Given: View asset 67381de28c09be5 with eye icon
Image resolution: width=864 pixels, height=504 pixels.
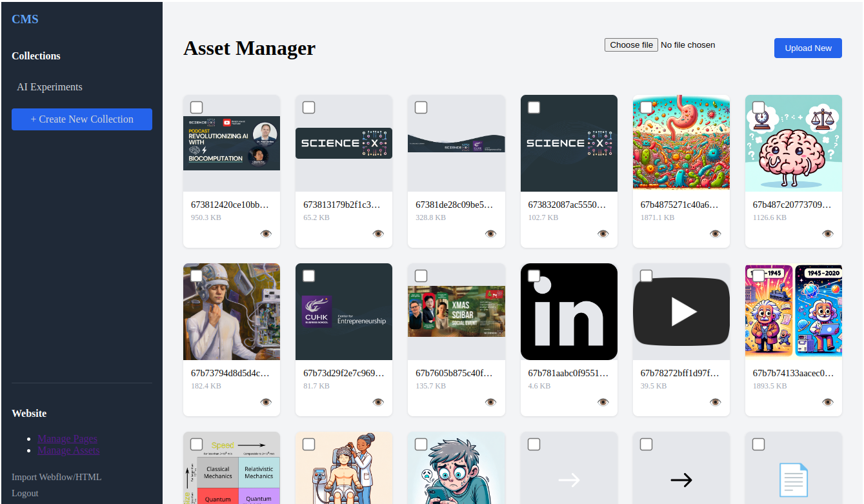Looking at the screenshot, I should (490, 234).
